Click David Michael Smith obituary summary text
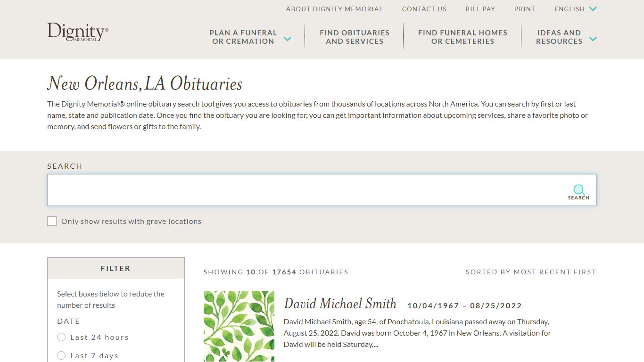Screen dimensions: 644x362 click(417, 333)
